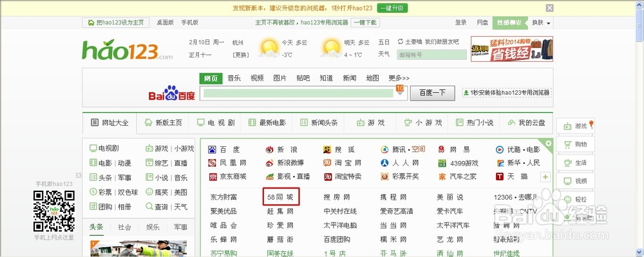Open the news photo thumbnail under 头条

coord(138,249)
